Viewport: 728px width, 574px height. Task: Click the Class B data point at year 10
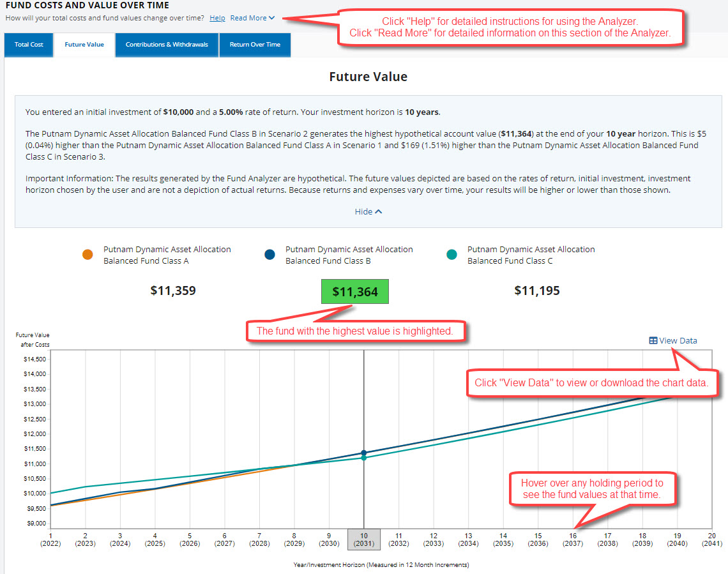pos(363,451)
